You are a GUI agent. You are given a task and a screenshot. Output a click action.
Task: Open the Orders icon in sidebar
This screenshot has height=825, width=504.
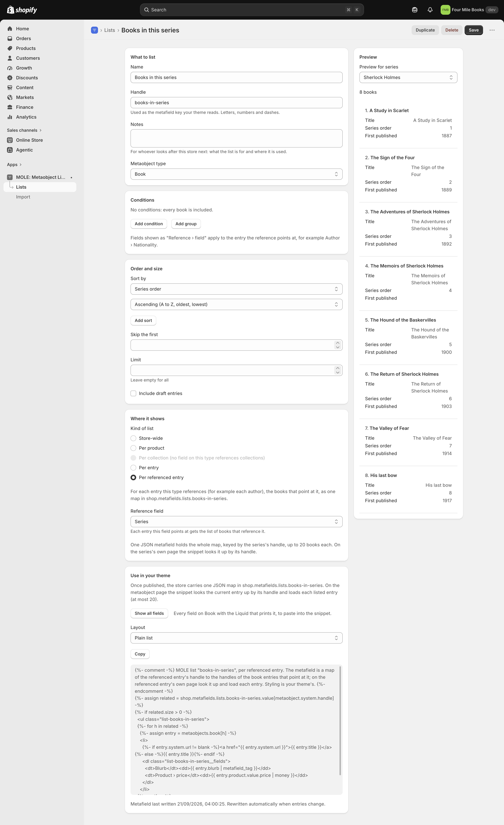click(10, 39)
